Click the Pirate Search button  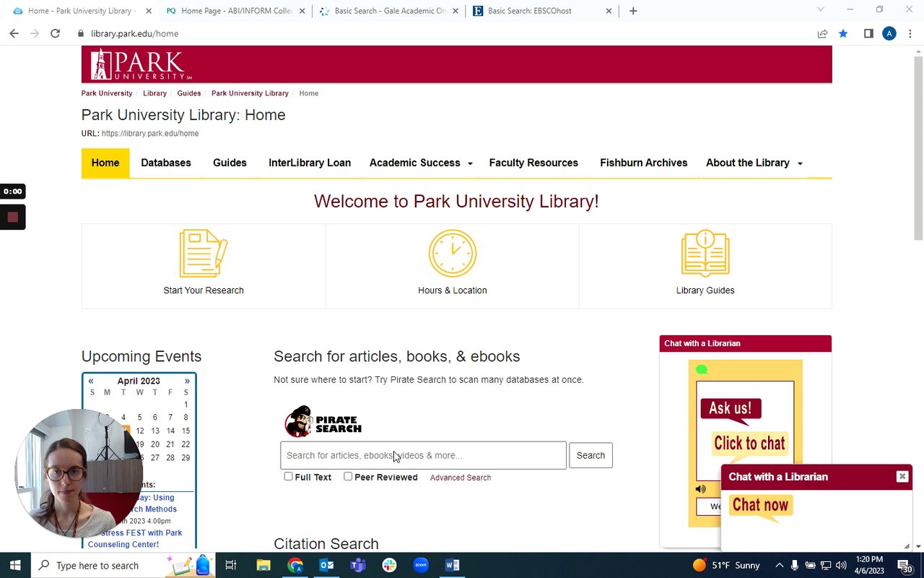pos(590,455)
